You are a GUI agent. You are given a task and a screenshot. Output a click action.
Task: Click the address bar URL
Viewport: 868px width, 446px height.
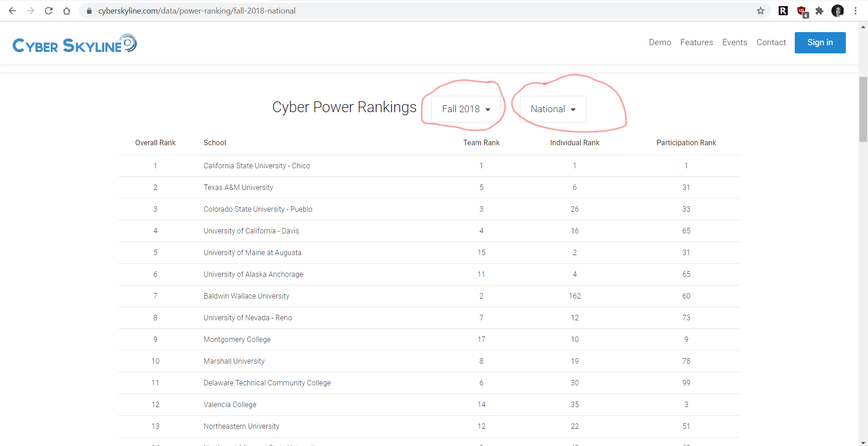pyautogui.click(x=197, y=11)
